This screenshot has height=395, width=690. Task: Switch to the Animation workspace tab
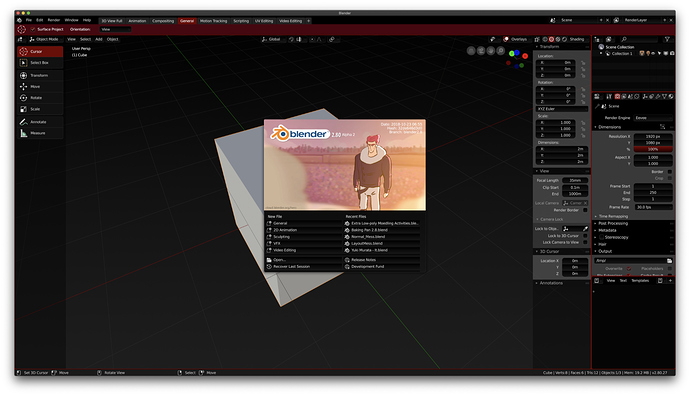pyautogui.click(x=137, y=21)
